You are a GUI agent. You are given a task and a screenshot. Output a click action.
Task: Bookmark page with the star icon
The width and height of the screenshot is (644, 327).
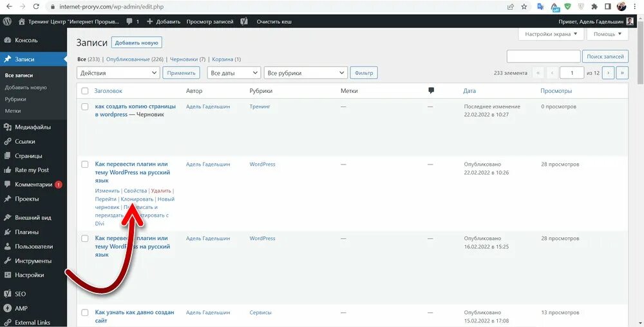524,6
